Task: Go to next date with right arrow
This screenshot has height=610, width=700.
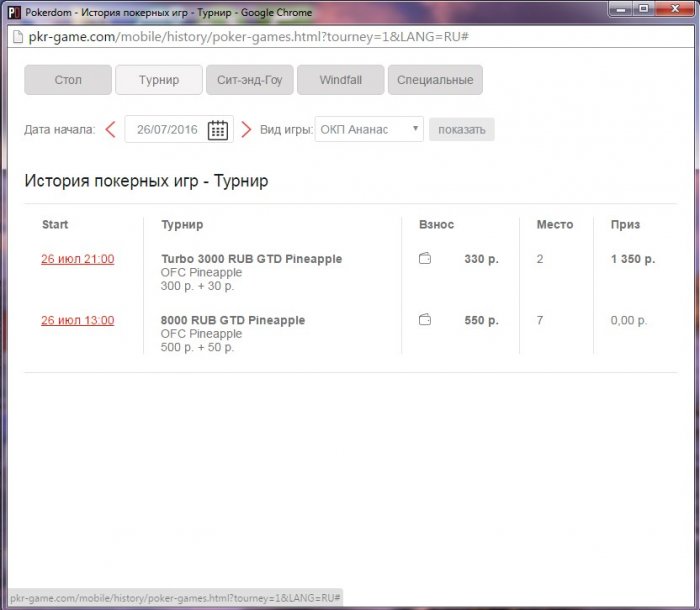Action: [x=246, y=130]
